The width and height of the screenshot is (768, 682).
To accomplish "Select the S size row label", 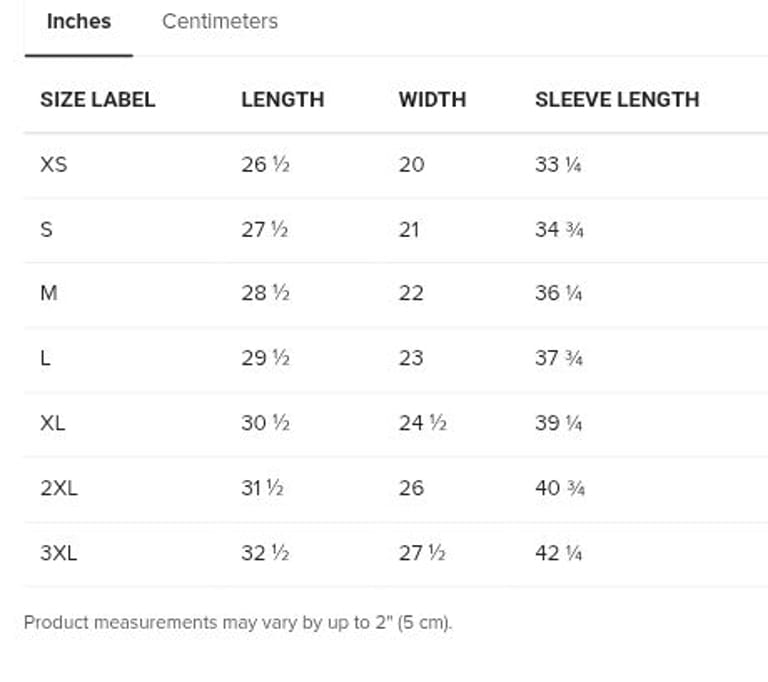I will (46, 229).
